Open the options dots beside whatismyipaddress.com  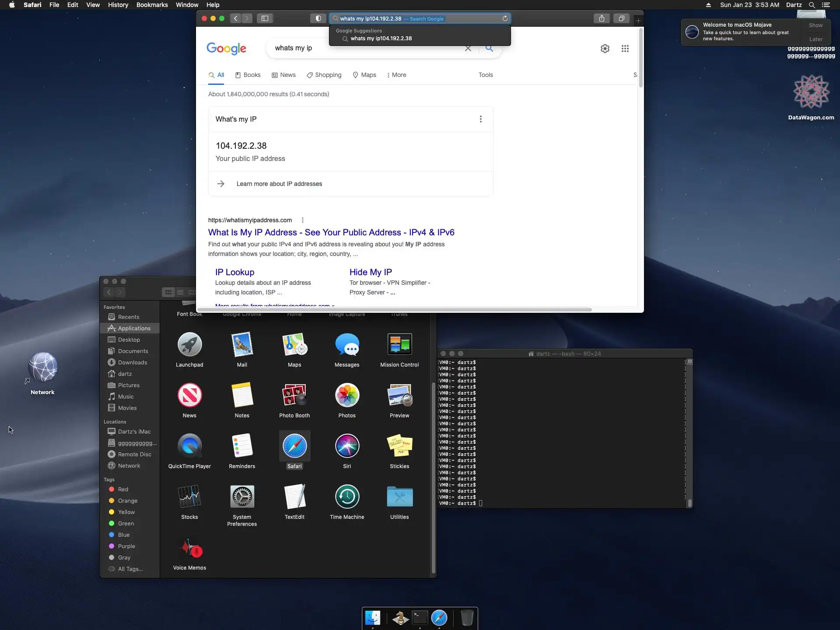(x=302, y=220)
